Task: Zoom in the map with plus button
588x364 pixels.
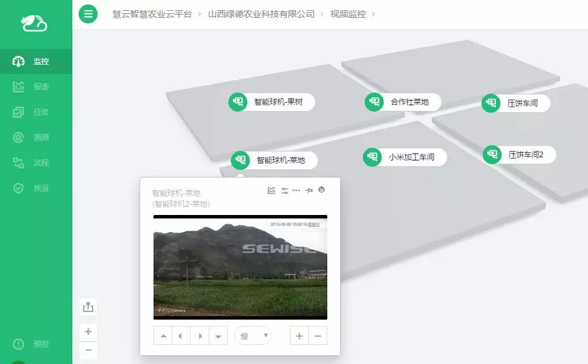Action: 88,332
